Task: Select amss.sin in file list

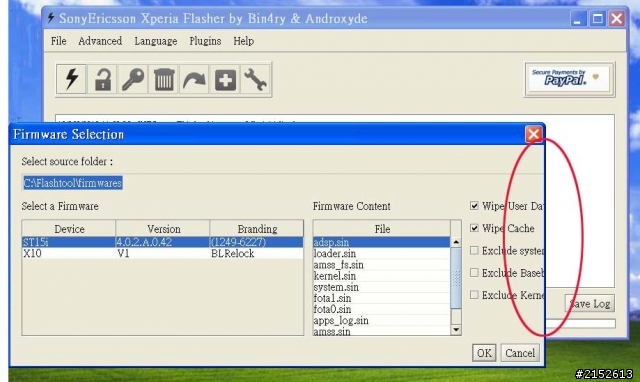Action: pos(382,331)
